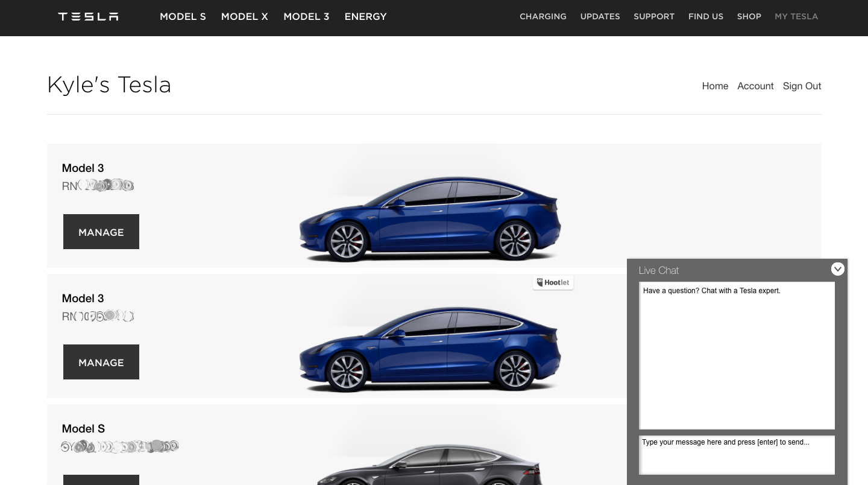868x485 pixels.
Task: Collapse the Live Chat panel chevron
Action: tap(838, 269)
